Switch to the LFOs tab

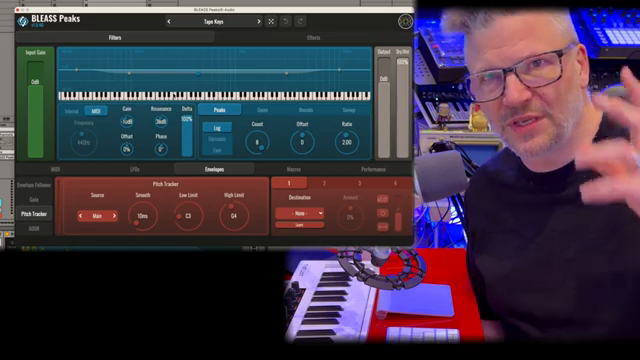135,169
